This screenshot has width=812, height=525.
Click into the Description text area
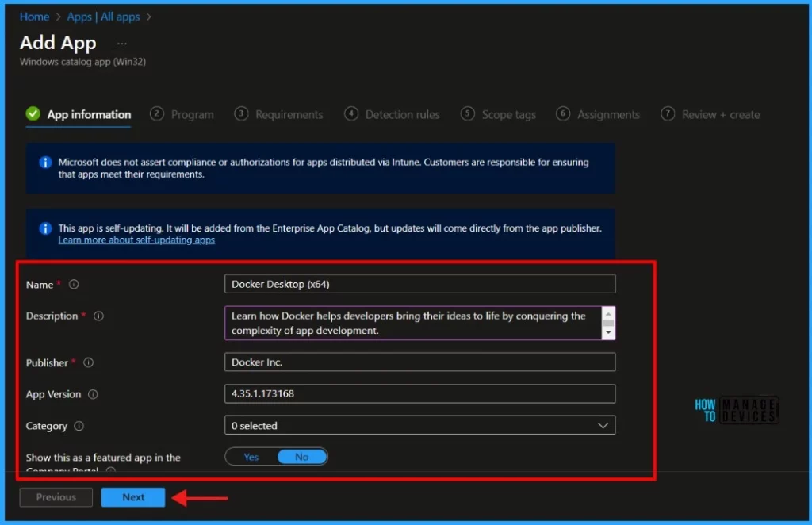point(413,323)
